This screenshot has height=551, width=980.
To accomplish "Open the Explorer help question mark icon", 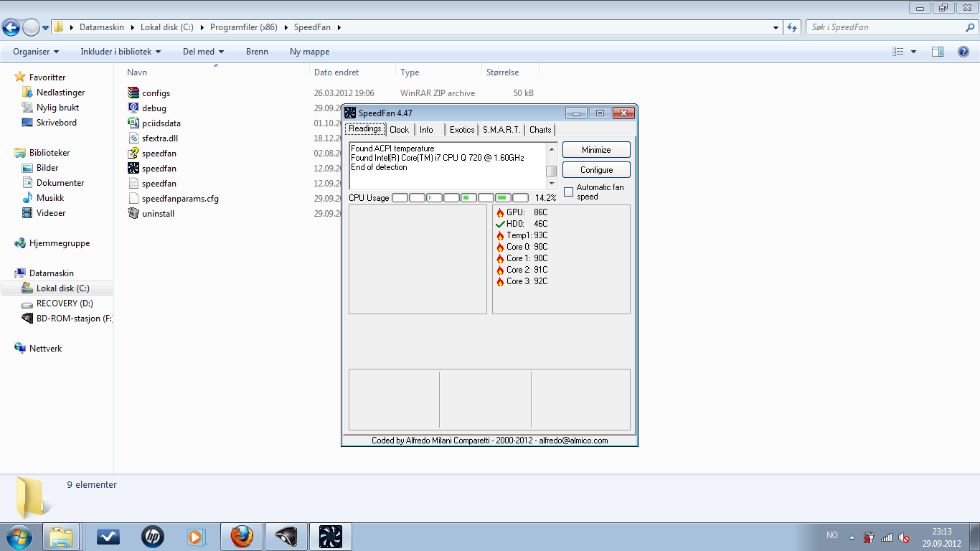I will coord(963,52).
